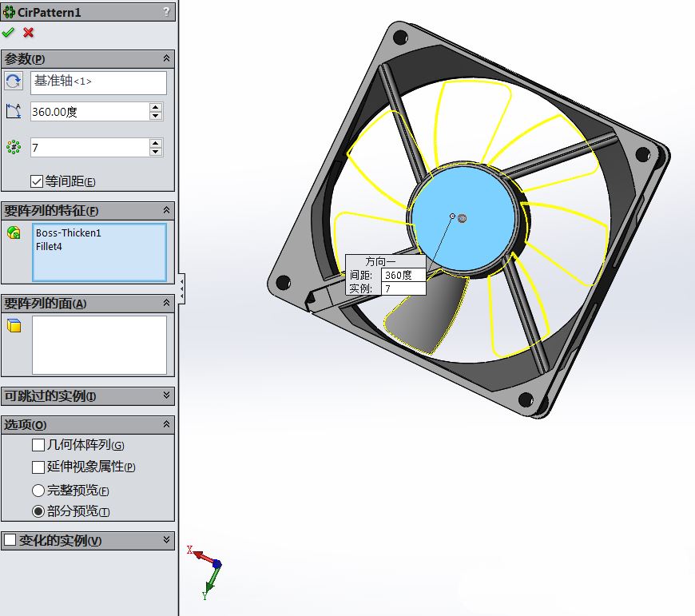The image size is (695, 616).
Task: Select the 完整预览 radio button
Action: pyautogui.click(x=38, y=490)
